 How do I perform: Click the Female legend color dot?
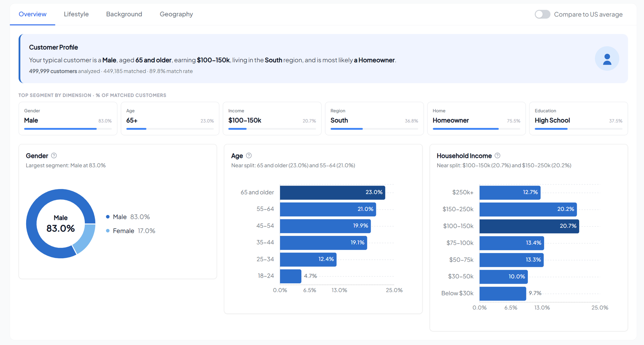(x=108, y=231)
